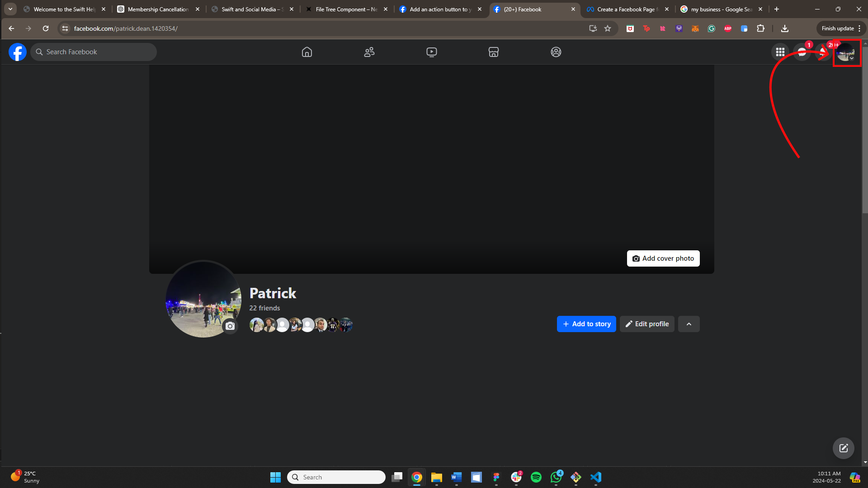Click the Edit profile button
This screenshot has width=868, height=488.
647,324
